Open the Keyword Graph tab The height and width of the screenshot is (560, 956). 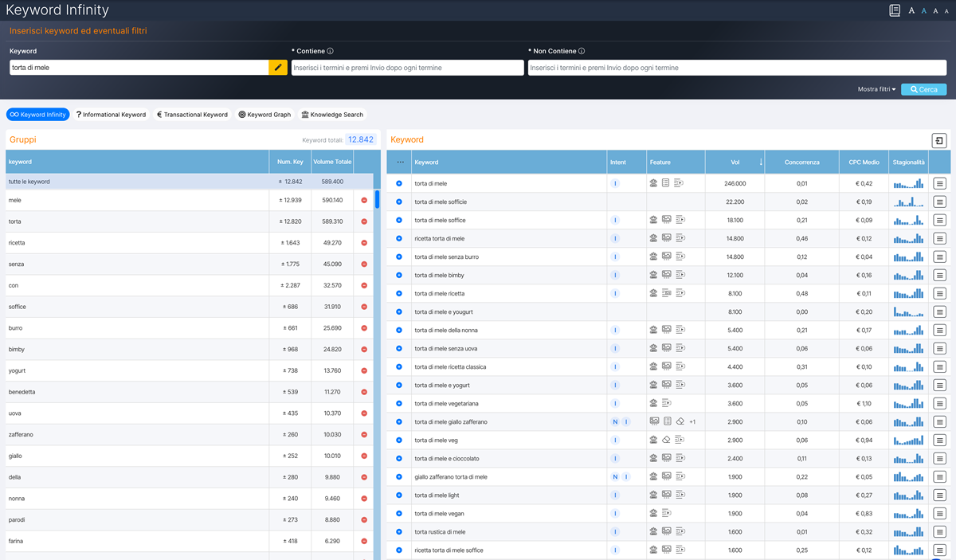[264, 115]
